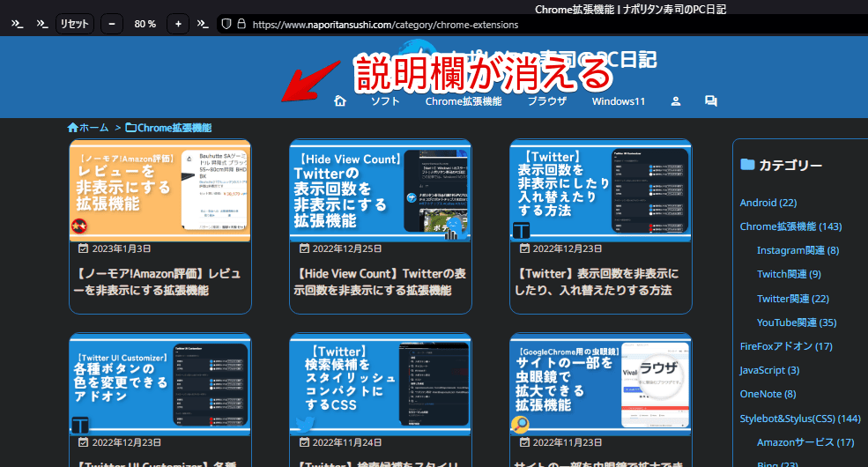Open article title 【Hide View Count】Twitterの表示回数

[x=380, y=282]
